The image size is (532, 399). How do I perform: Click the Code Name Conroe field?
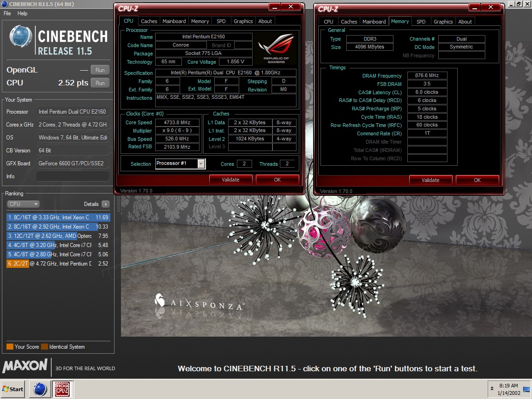point(181,45)
